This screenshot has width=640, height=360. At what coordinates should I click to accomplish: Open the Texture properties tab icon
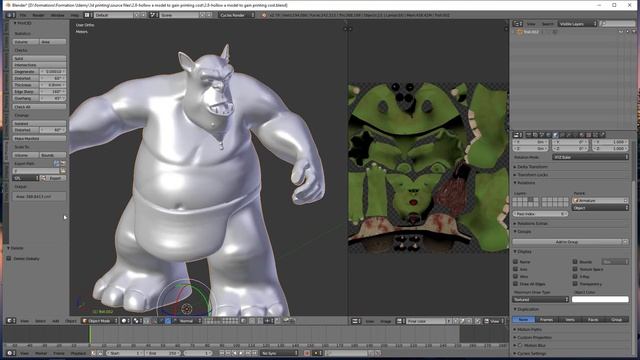pyautogui.click(x=589, y=135)
